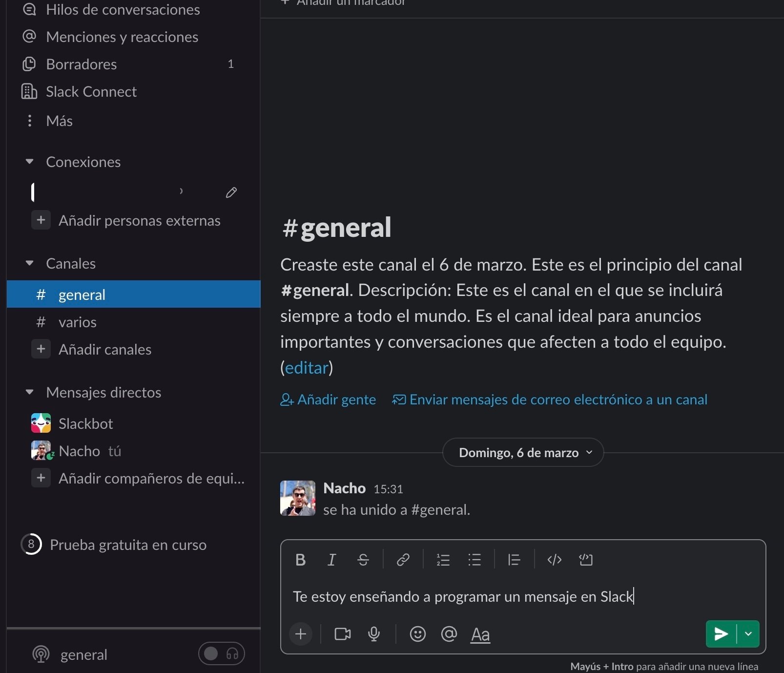Select the general channel
Viewport: 784px width, 673px height.
[x=134, y=294]
